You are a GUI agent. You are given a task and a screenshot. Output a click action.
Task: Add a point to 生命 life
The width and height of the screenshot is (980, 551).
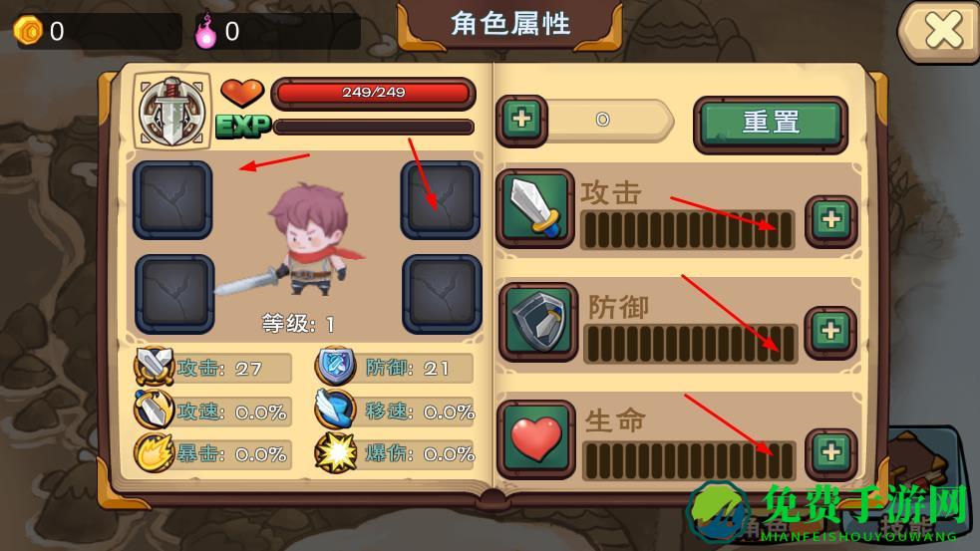[830, 452]
